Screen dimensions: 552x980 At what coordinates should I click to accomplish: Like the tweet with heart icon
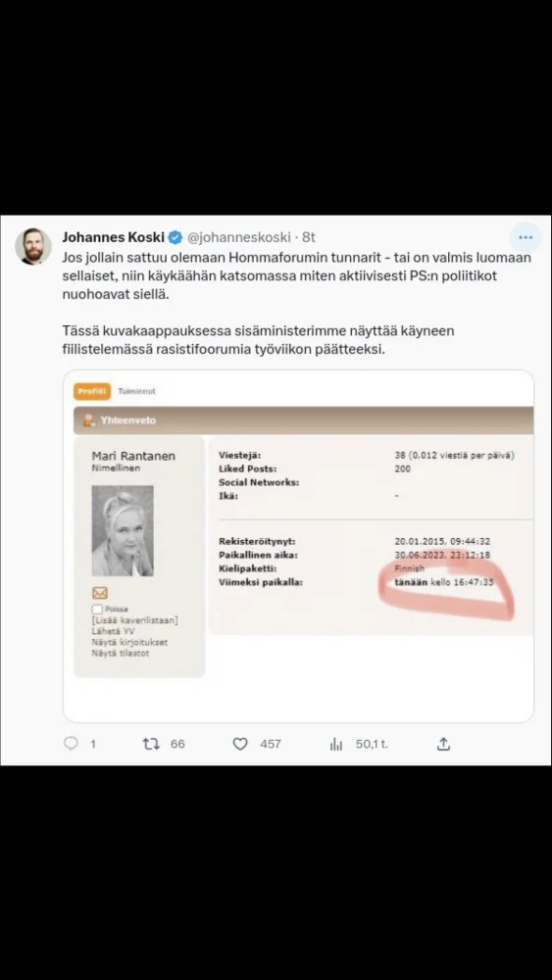point(240,744)
